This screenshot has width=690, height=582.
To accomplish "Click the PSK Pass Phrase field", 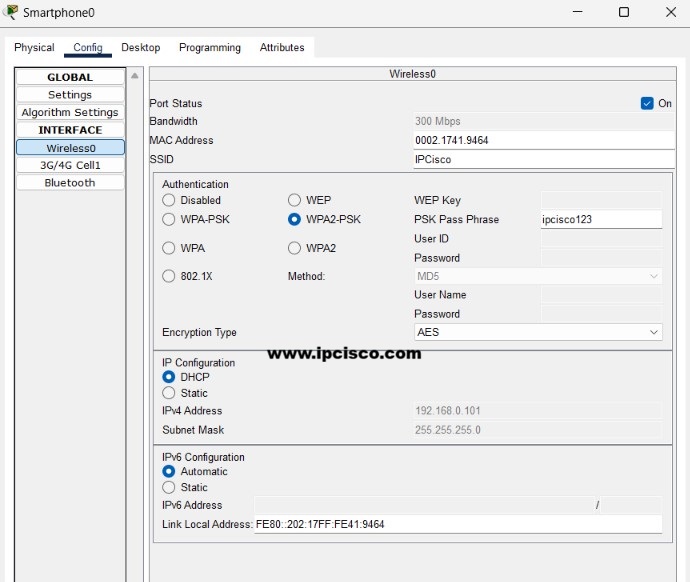I will 601,219.
